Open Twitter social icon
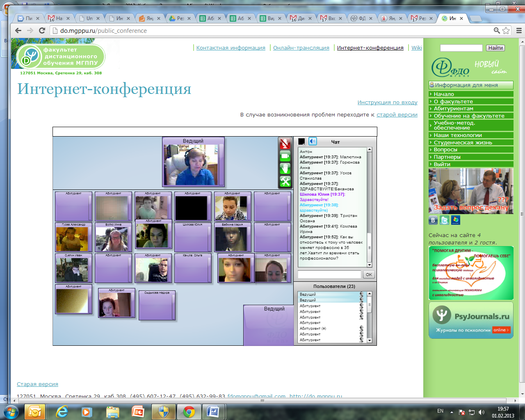Viewport: 525px width, 420px height. (x=444, y=220)
